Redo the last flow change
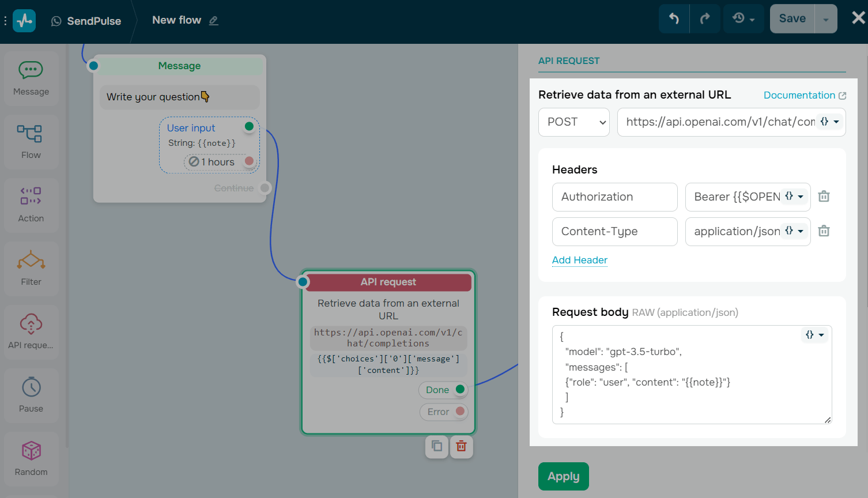Image resolution: width=868 pixels, height=498 pixels. 705,18
